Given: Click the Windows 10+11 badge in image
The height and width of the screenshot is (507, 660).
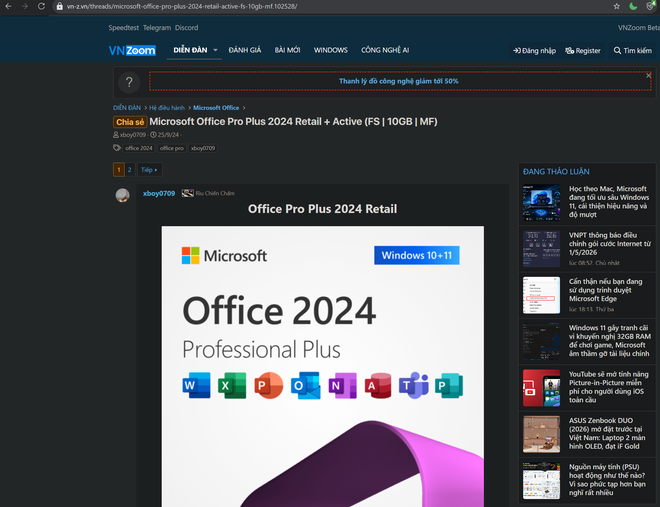Looking at the screenshot, I should point(417,255).
